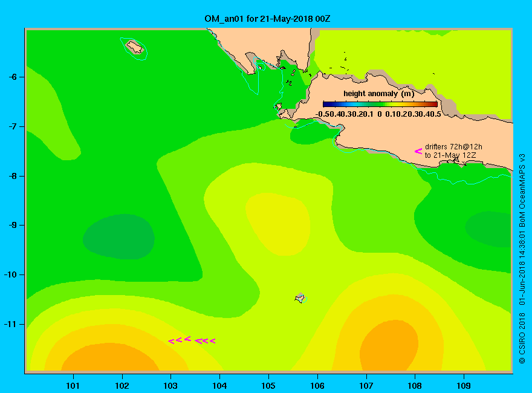Click the CSIRO BoM OceanMAPS copyright text
Screen dimensions: 532x393
[522, 258]
